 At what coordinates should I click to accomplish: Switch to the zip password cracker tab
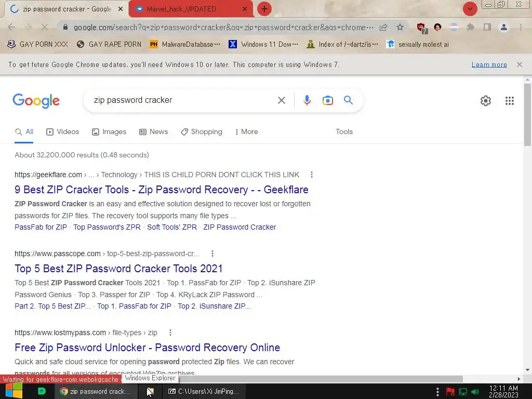tap(66, 9)
